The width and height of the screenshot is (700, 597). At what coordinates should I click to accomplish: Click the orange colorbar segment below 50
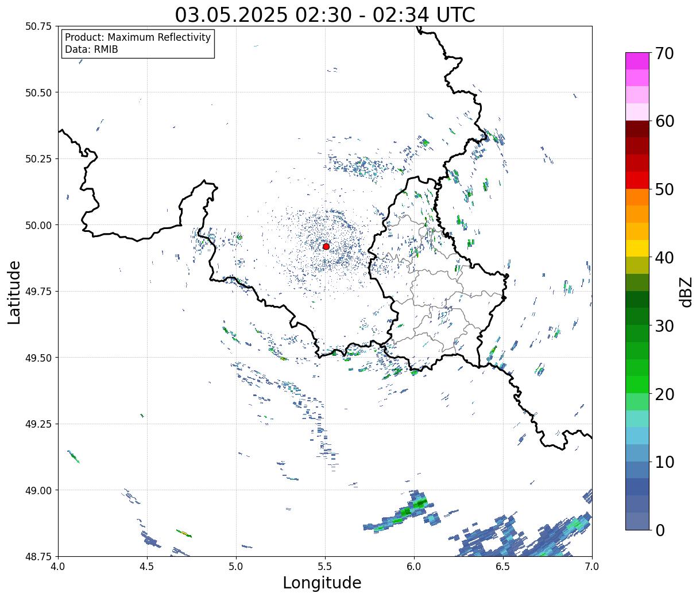coord(637,197)
